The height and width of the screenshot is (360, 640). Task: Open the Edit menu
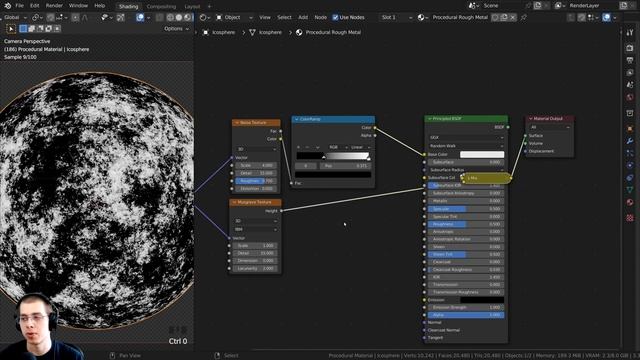[35, 6]
